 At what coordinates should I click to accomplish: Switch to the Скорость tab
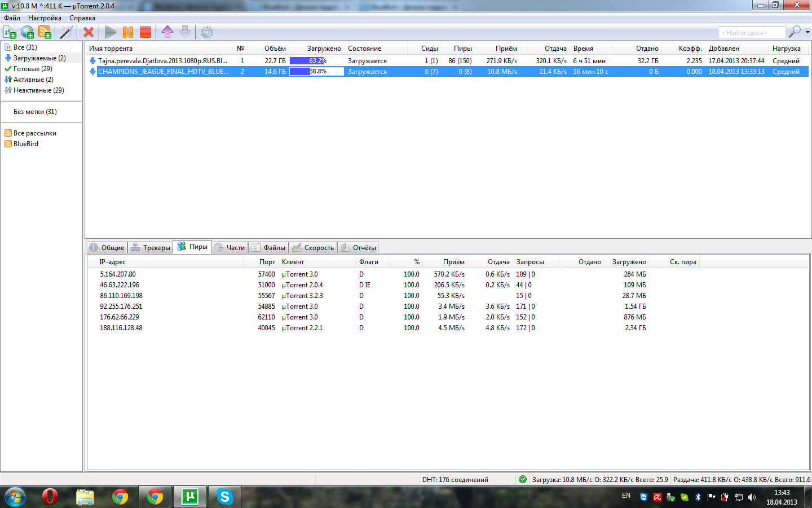(x=313, y=248)
